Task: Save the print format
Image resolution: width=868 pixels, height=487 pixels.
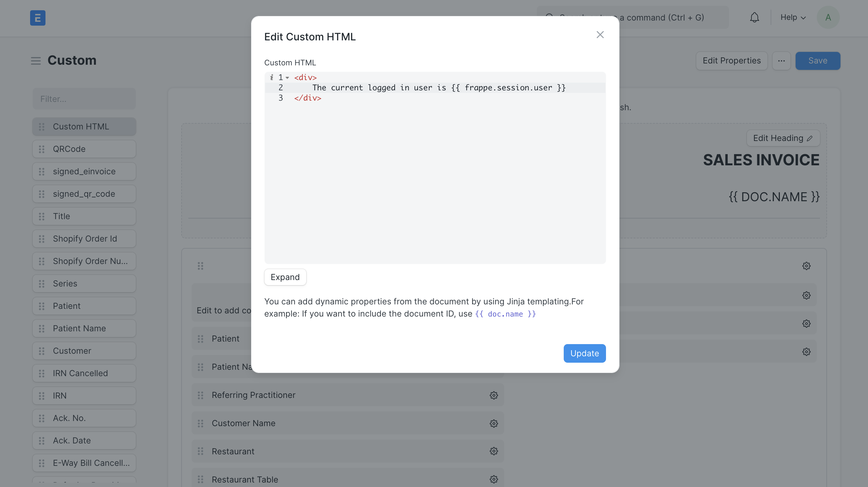Action: click(x=817, y=61)
